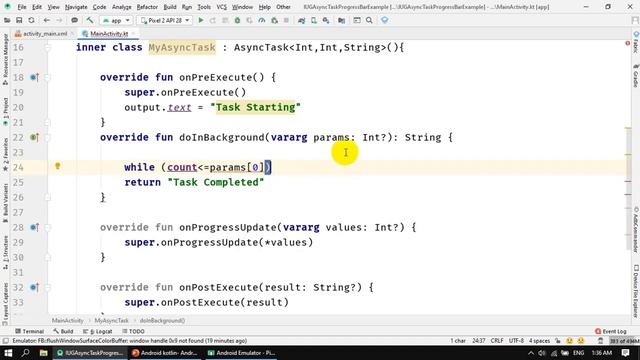Navigate Back with the left arrow icon

47,20
